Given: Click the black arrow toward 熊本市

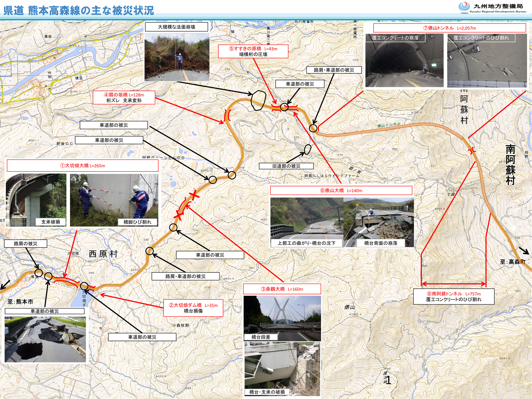Looking at the screenshot, I should [x=5, y=285].
